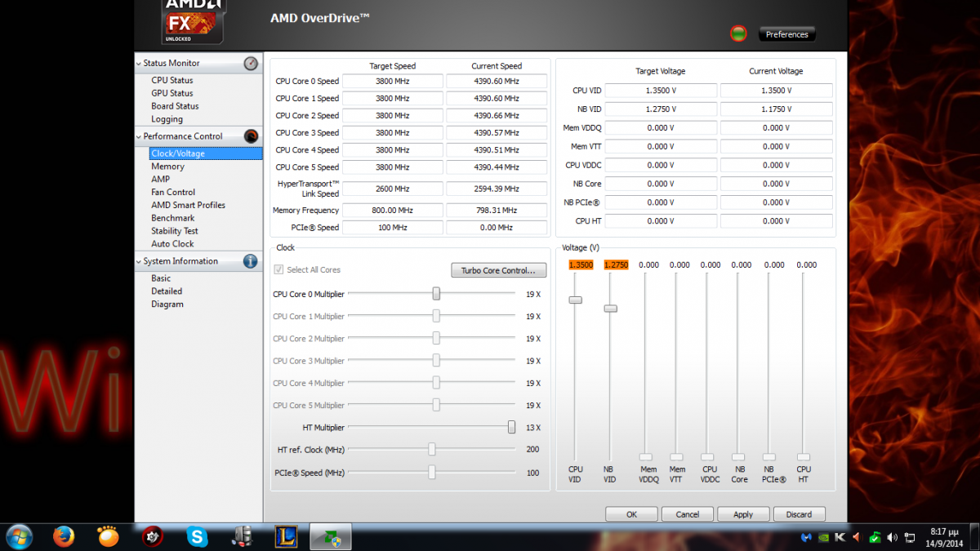
Task: Collapse the Status Monitor section arrow
Action: point(139,64)
